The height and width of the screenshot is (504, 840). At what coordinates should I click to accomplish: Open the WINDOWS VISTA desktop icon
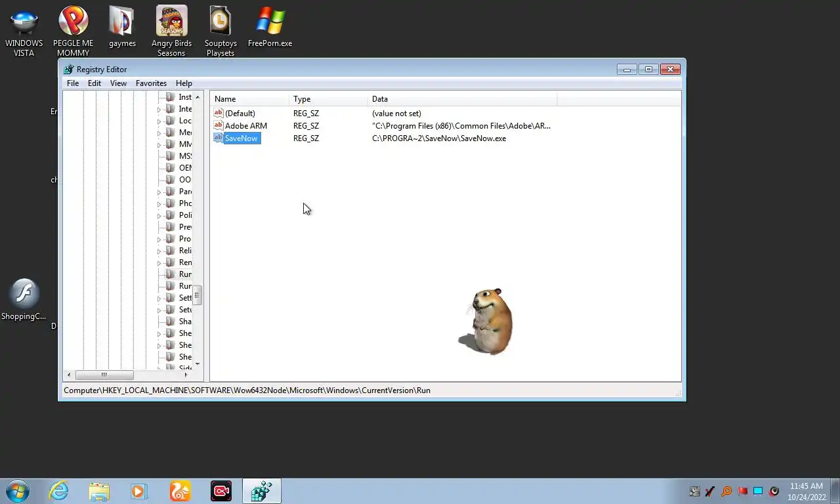[x=24, y=31]
